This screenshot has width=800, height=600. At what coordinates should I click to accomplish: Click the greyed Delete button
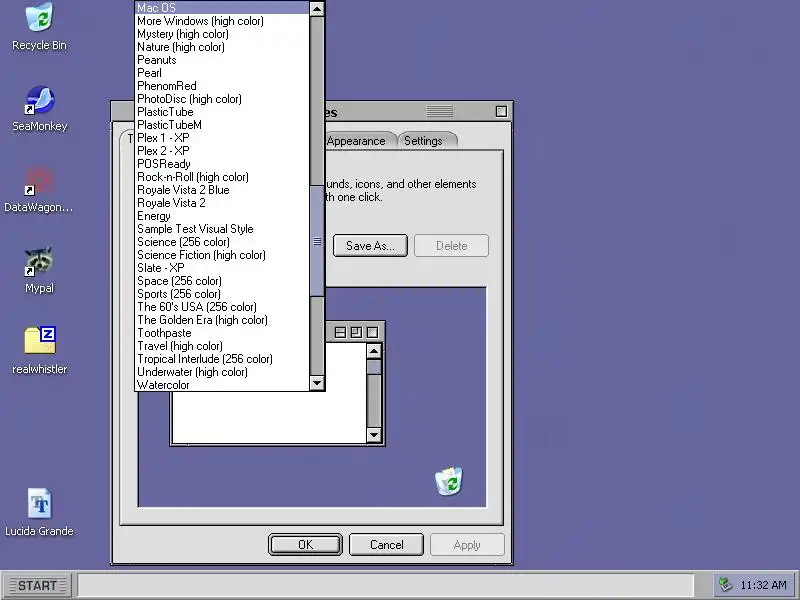click(x=452, y=245)
